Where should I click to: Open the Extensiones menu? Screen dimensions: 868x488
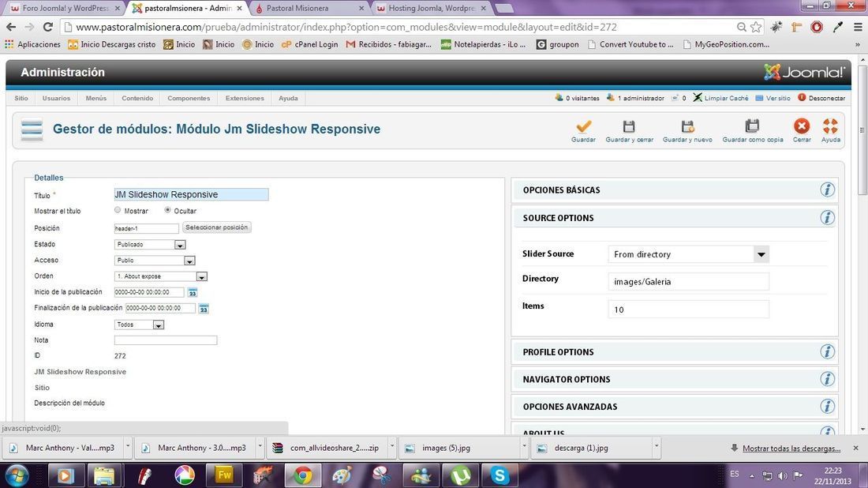[245, 98]
